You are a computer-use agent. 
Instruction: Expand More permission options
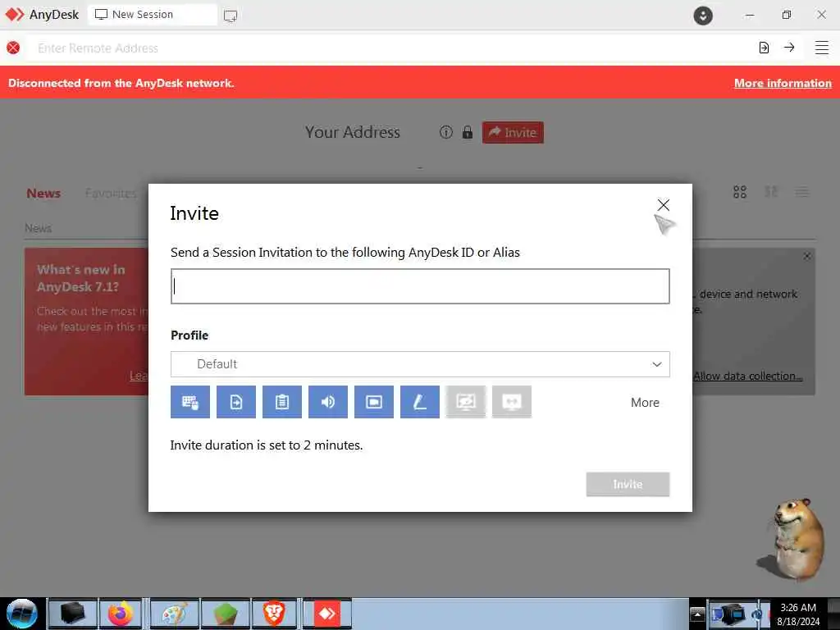[x=645, y=402]
